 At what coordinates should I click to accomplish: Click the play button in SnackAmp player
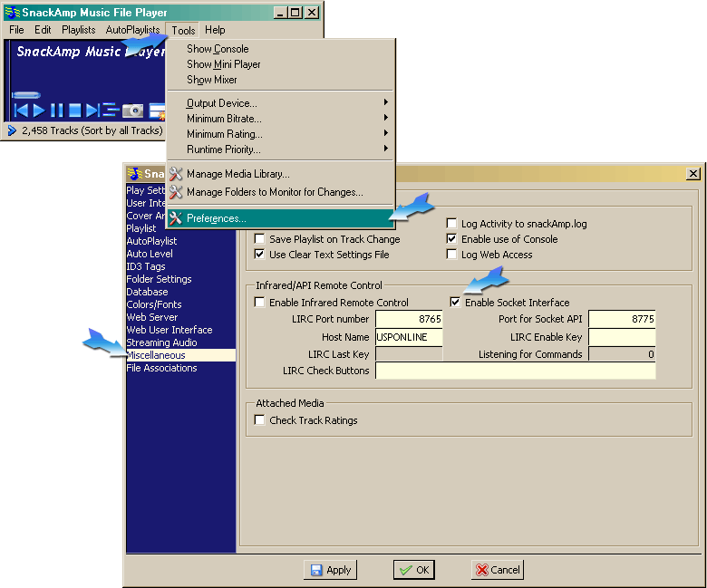coord(39,110)
